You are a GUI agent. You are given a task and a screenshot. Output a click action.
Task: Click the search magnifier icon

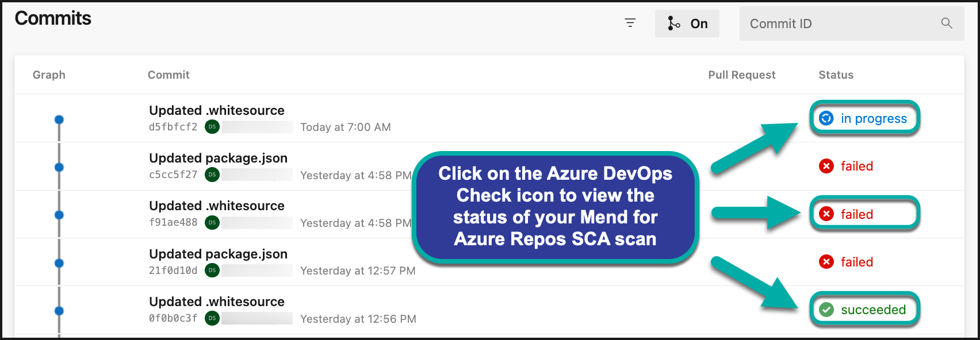[946, 23]
